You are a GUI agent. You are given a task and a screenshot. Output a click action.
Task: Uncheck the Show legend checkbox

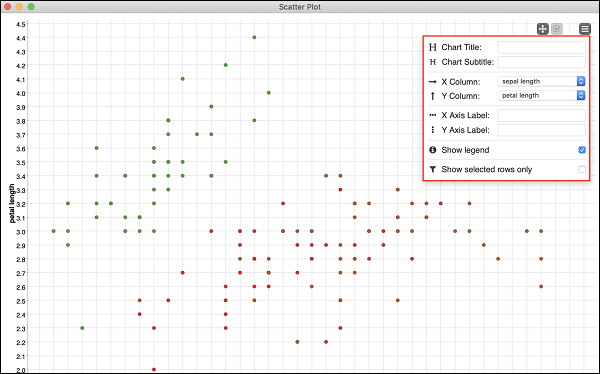tap(582, 150)
